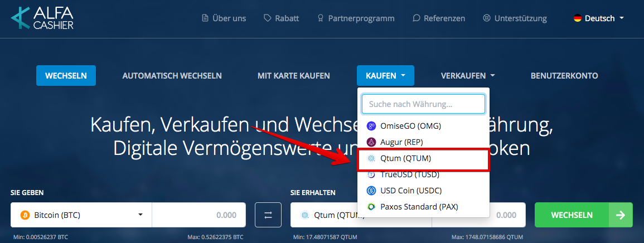
Task: Click the OmiseGO coin icon
Action: click(371, 126)
